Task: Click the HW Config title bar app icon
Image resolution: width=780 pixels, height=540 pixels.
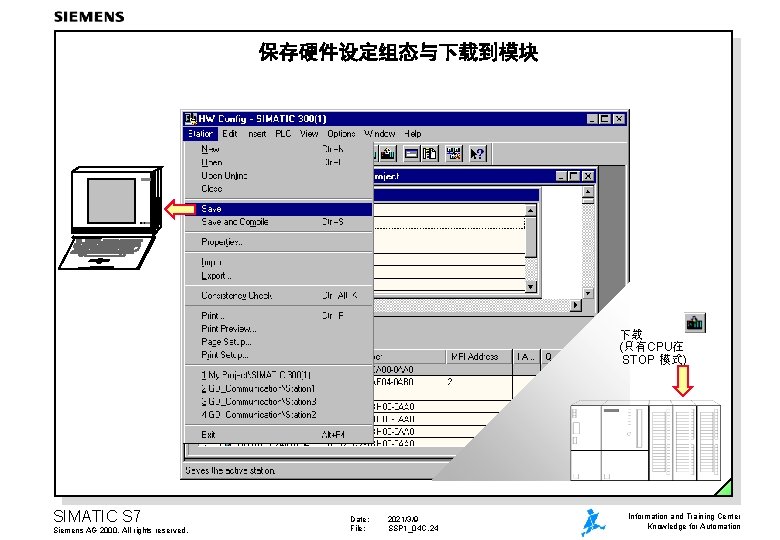Action: (x=191, y=119)
